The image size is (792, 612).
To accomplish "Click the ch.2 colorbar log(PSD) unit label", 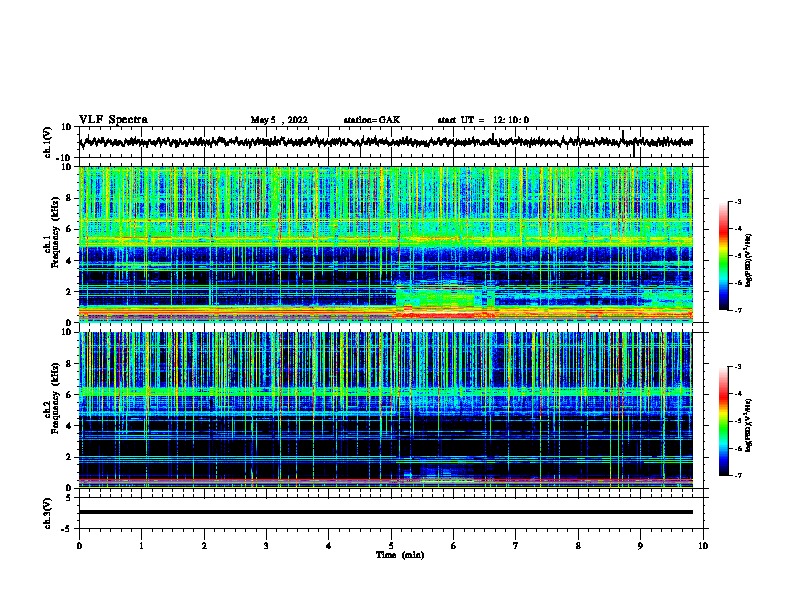I will coord(749,425).
